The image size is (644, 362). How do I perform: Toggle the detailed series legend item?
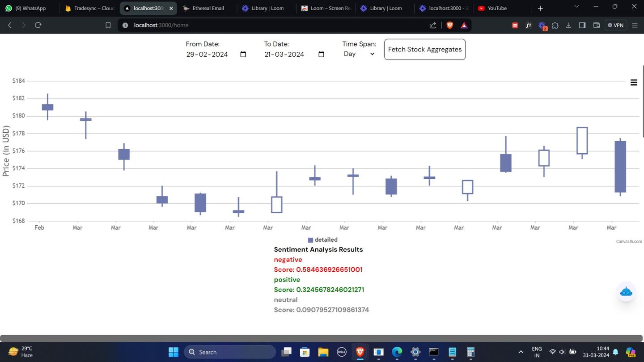click(x=322, y=240)
